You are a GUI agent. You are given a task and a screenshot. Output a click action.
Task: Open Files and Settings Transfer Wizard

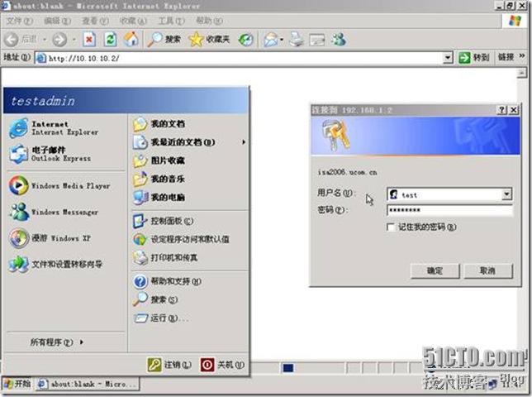coord(65,264)
